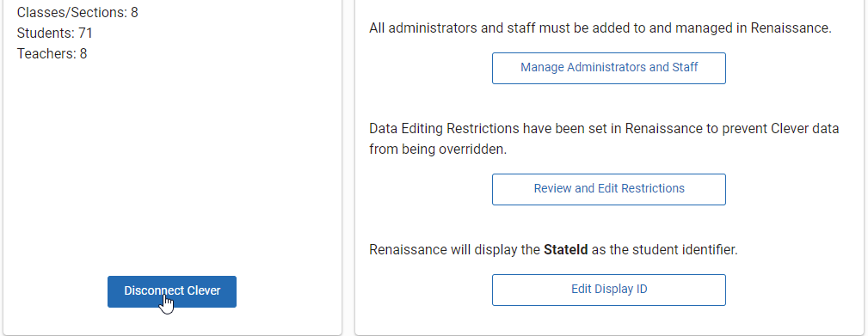Viewport: 868px width, 336px height.
Task: Click the Teachers: 8 count line
Action: [x=52, y=53]
